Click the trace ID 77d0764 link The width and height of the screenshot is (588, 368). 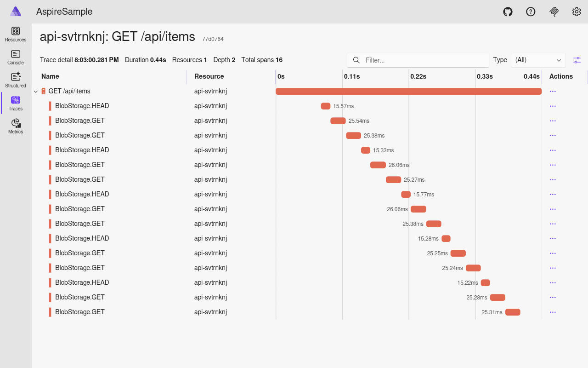tap(213, 39)
